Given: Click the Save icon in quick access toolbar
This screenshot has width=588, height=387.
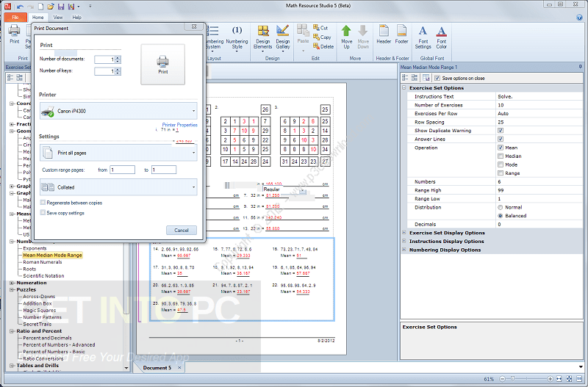Looking at the screenshot, I should tap(61, 7).
